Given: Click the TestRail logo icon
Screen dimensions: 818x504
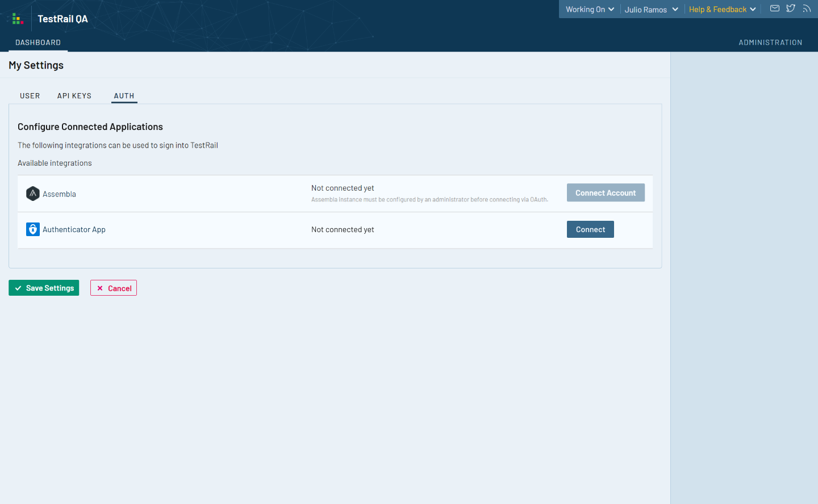Looking at the screenshot, I should click(x=18, y=19).
